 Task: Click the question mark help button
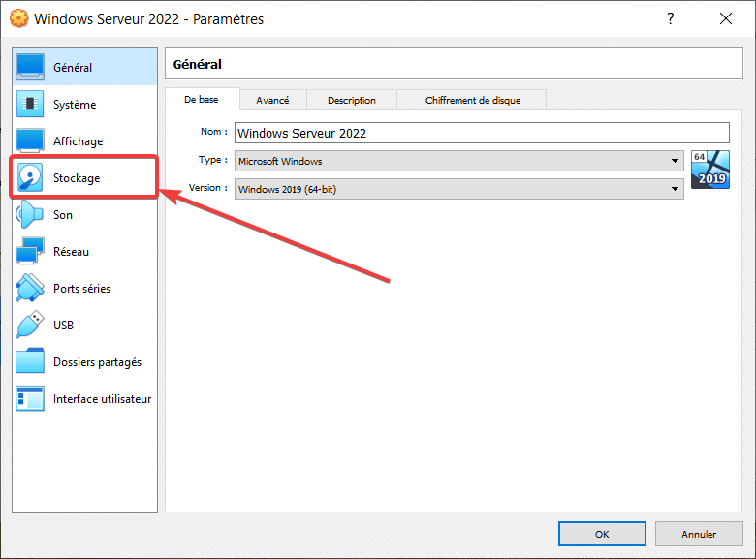coord(670,18)
